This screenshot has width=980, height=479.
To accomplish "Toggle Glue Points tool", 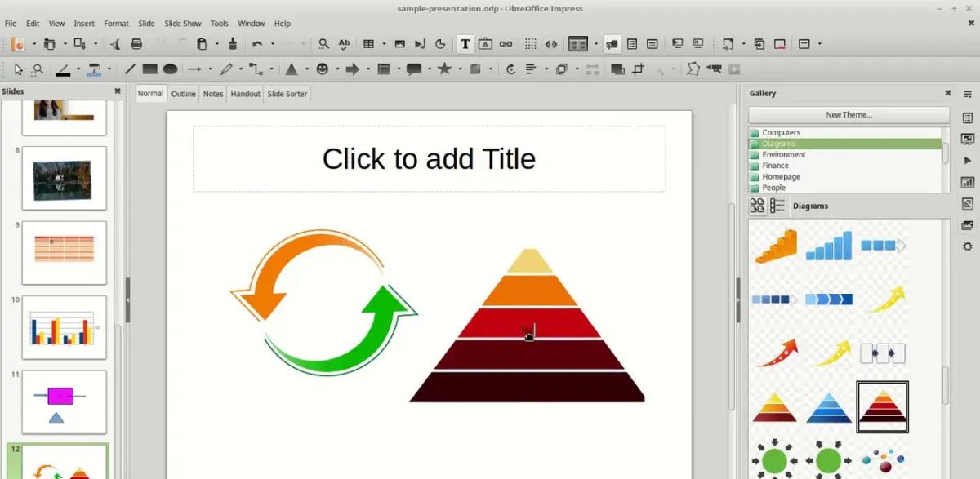I will [715, 69].
